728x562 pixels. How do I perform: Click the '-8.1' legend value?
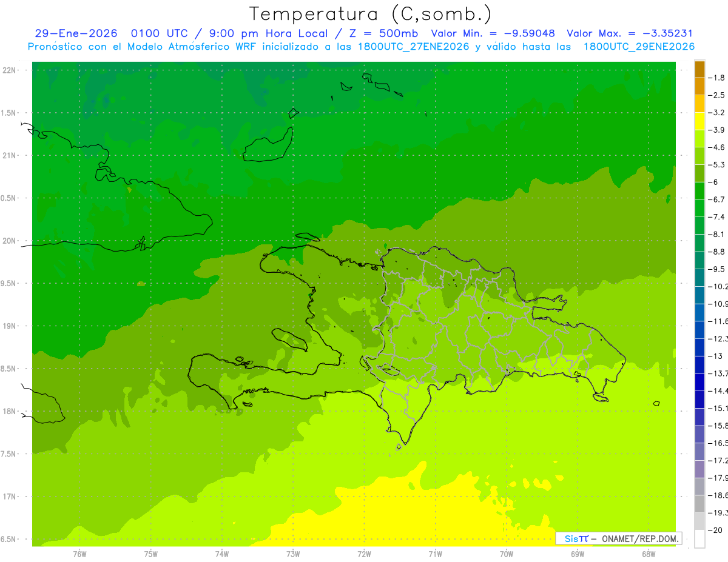point(717,234)
